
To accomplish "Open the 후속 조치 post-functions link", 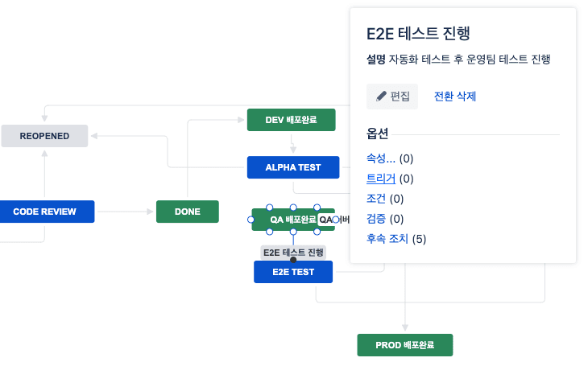I will (x=387, y=239).
